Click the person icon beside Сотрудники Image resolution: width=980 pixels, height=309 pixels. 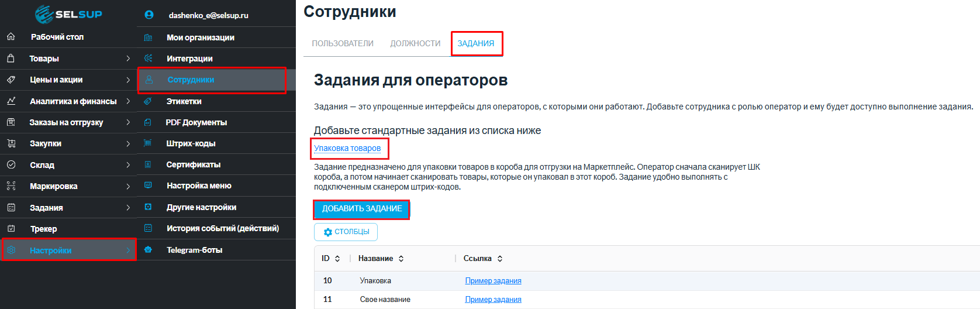149,80
